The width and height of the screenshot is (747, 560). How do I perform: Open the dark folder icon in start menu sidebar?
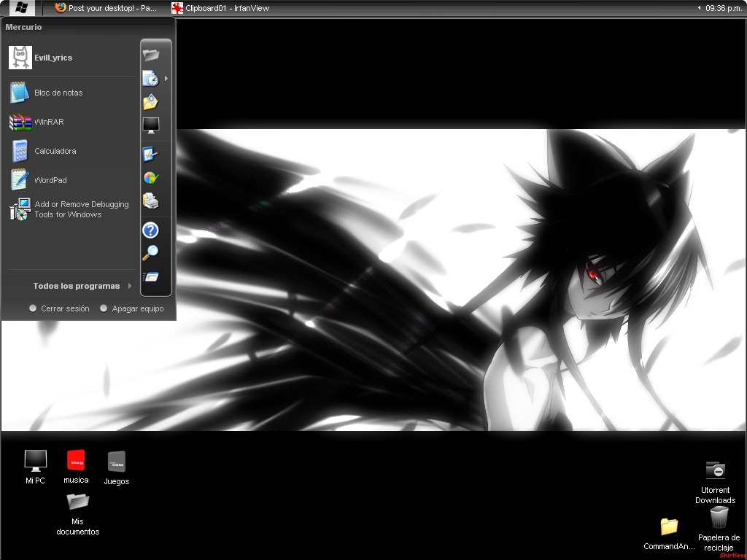[x=151, y=55]
